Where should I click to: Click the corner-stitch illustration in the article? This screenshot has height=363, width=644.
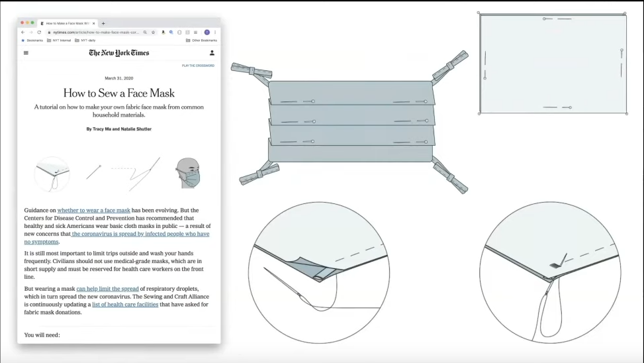(52, 174)
